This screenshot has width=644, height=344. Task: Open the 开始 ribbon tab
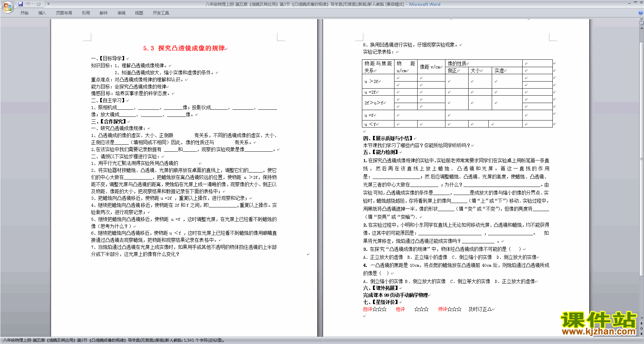(x=24, y=13)
